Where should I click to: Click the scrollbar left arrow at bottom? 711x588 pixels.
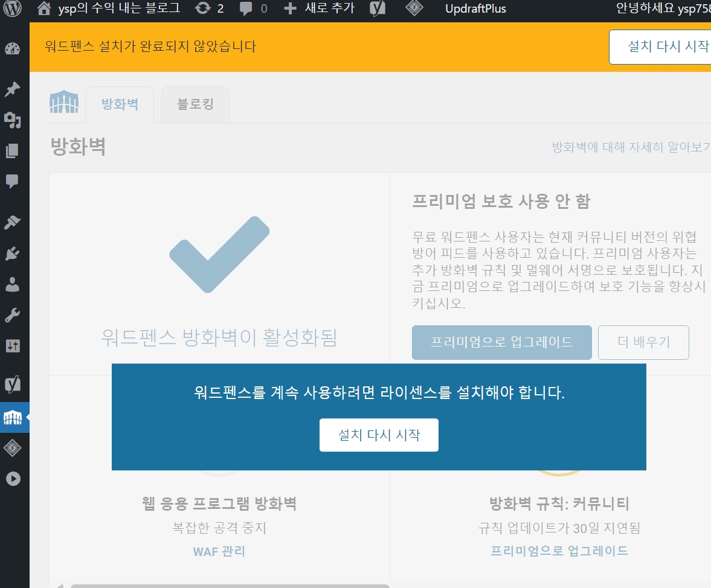point(59,586)
